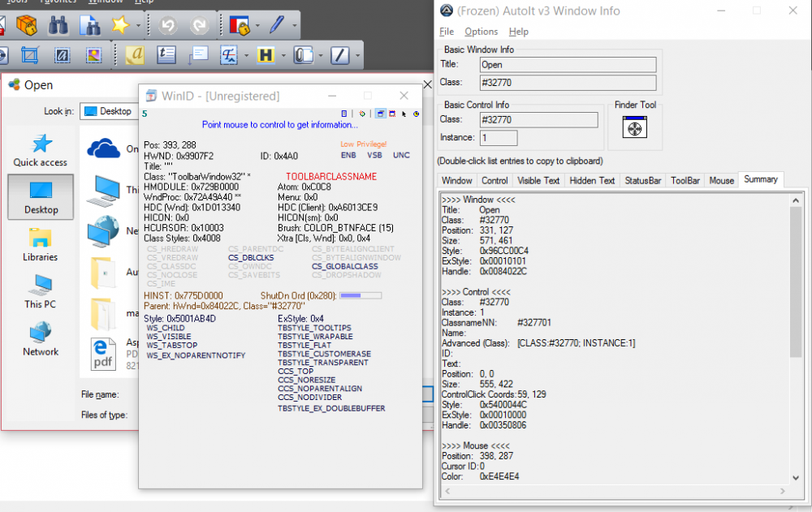This screenshot has width=812, height=512.
Task: Click 'CS_GLOBALCLASS' class style label
Action: [x=345, y=266]
